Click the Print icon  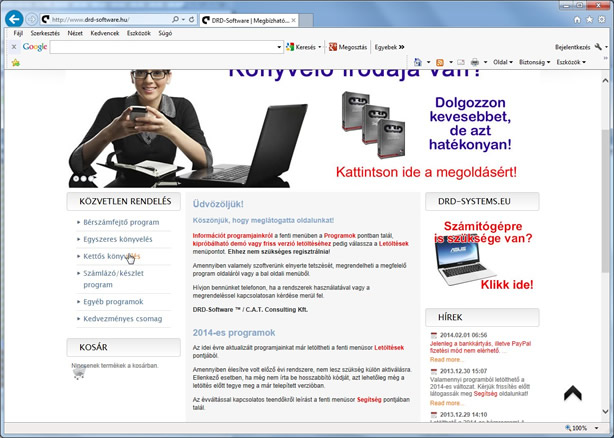(x=475, y=62)
